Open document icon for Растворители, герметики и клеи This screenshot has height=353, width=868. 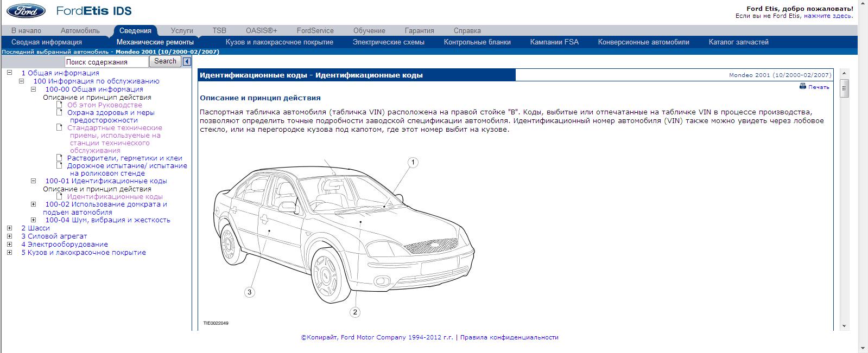(x=60, y=158)
